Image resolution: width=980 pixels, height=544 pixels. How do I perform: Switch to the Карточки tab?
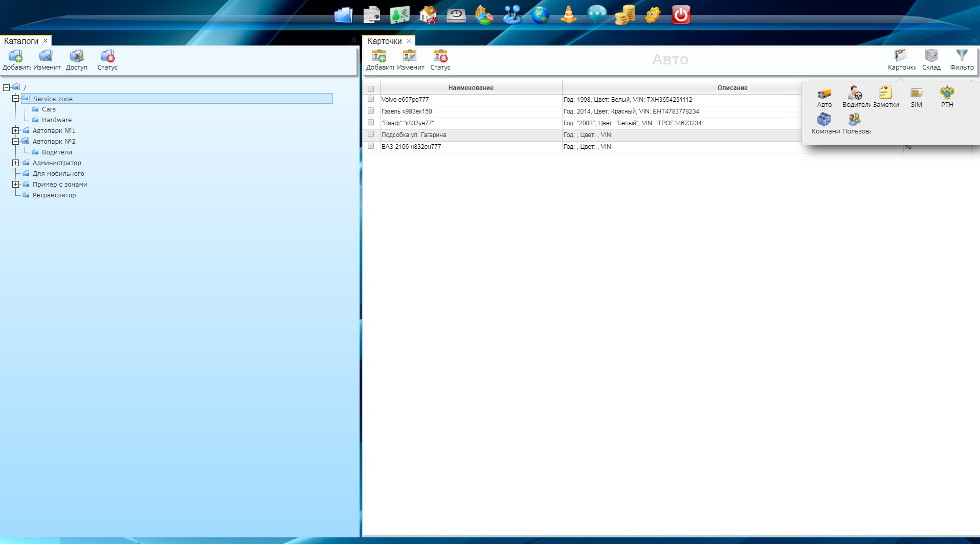pos(385,41)
